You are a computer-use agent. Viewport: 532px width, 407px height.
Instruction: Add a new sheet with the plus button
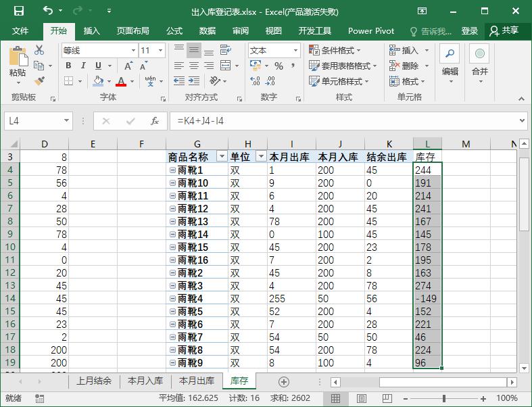coord(284,381)
